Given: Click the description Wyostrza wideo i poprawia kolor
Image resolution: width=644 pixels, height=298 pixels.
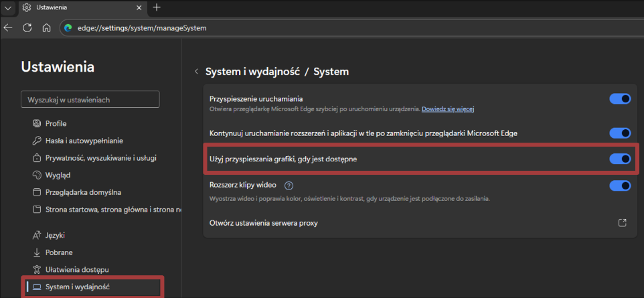Looking at the screenshot, I should (350, 199).
